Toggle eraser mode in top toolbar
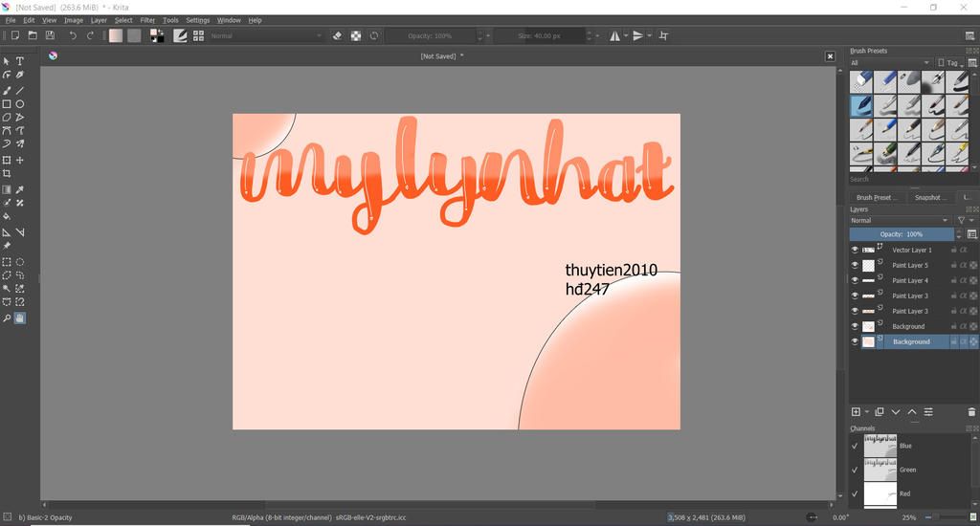 click(x=337, y=35)
